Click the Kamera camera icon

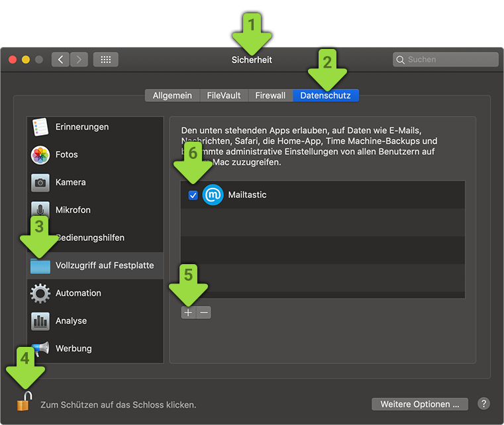40,183
